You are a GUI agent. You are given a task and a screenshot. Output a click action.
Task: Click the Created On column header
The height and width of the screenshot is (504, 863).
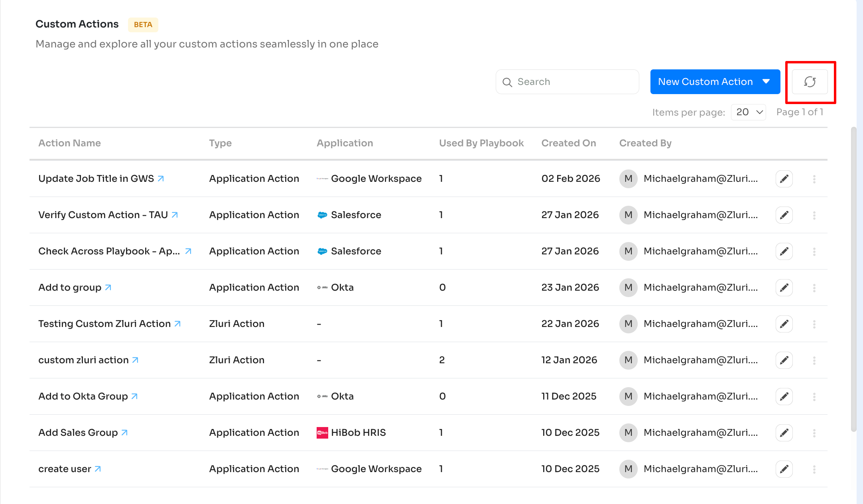tap(568, 143)
